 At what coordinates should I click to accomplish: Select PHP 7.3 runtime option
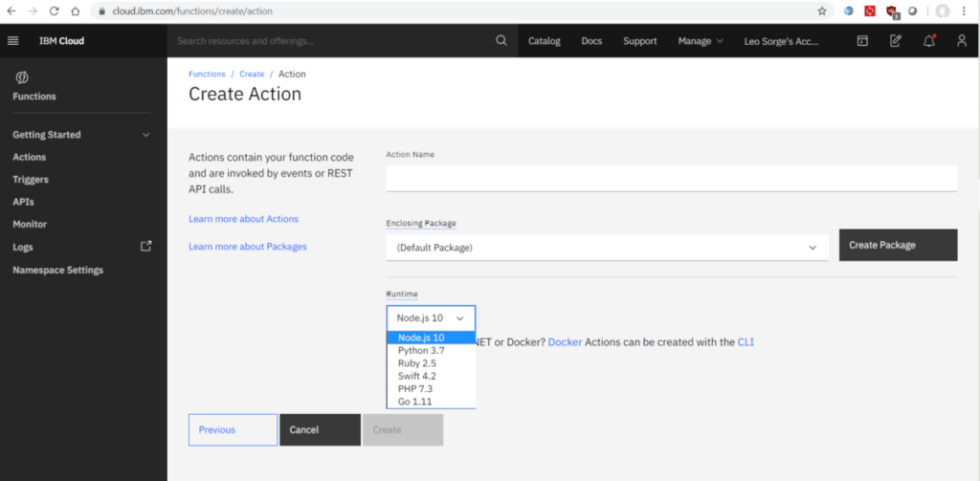(432, 388)
